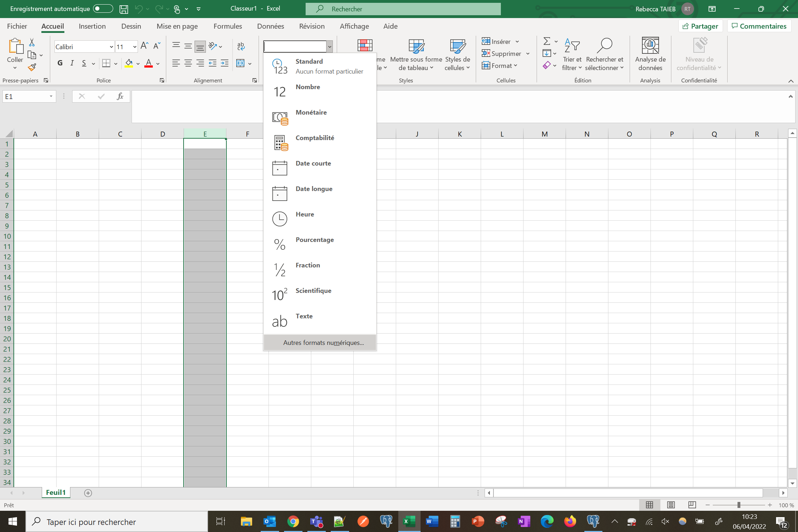Click the Cut scissors icon
The image size is (798, 532).
32,42
